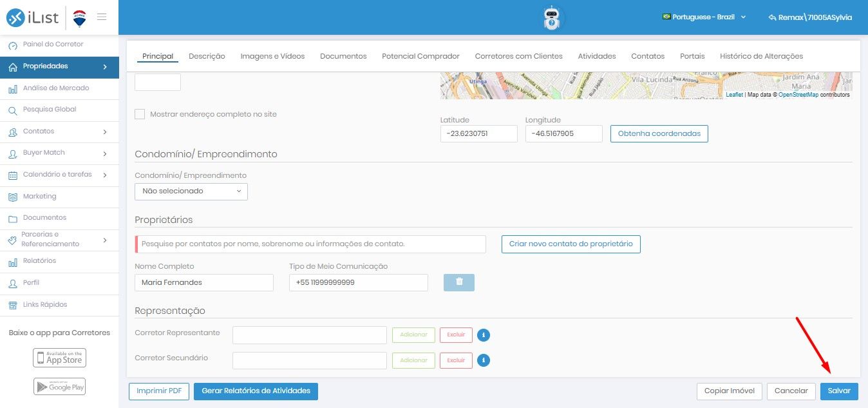Toggle the hamburger sidebar menu
Viewport: 868px width, 408px height.
tap(102, 17)
